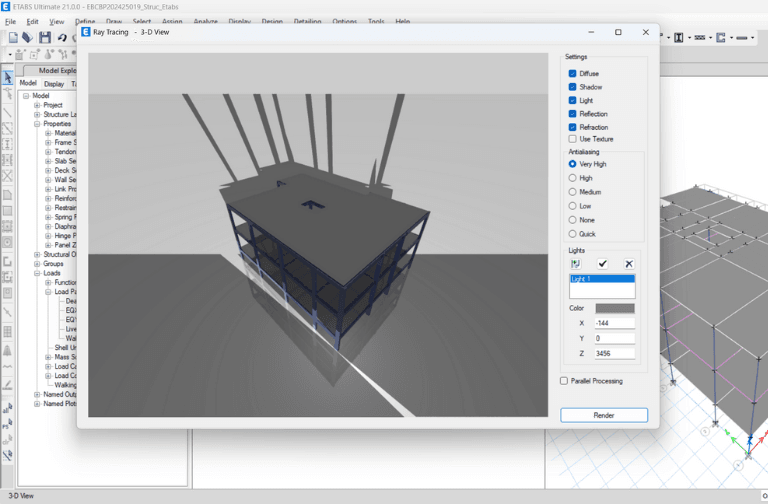The image size is (768, 504).
Task: Click the Add Light icon
Action: pyautogui.click(x=576, y=264)
